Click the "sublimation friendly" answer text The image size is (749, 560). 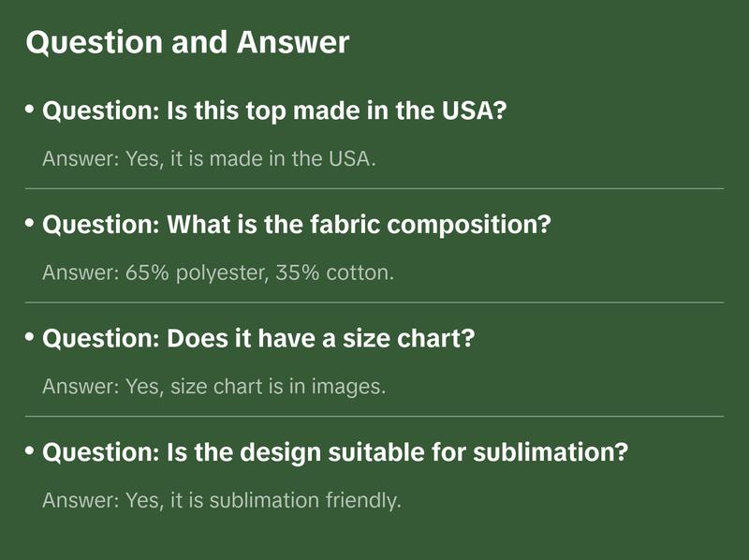click(x=221, y=500)
